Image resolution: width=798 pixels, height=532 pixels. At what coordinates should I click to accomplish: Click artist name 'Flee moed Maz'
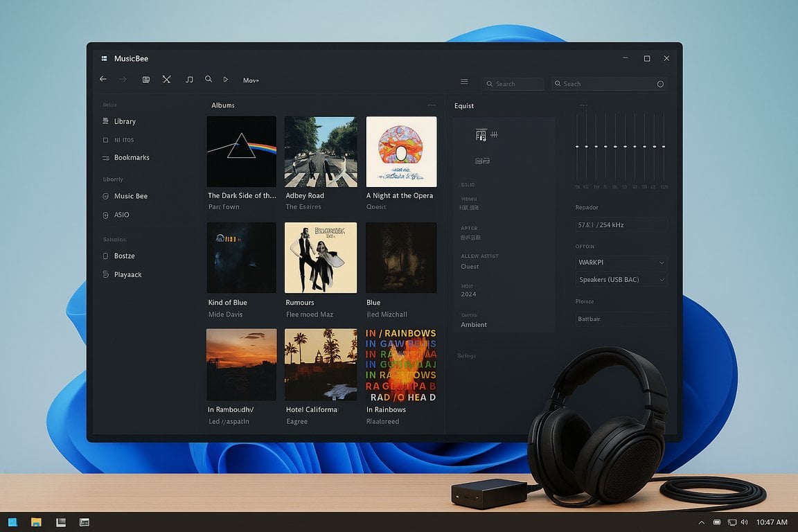310,314
